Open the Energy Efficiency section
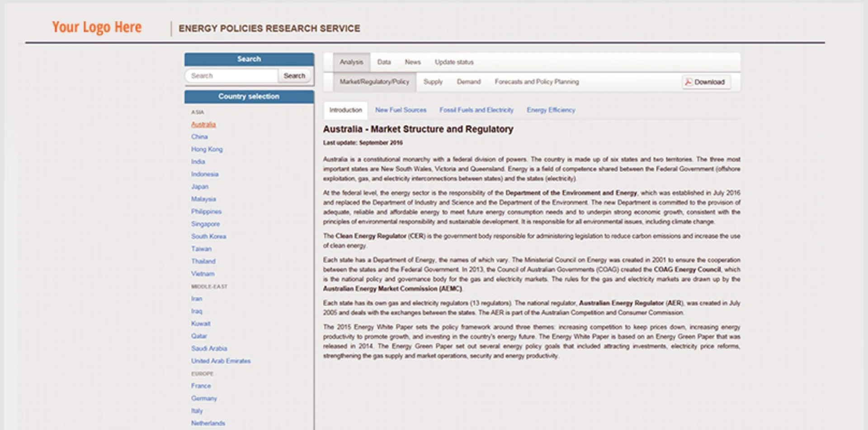 pyautogui.click(x=551, y=110)
